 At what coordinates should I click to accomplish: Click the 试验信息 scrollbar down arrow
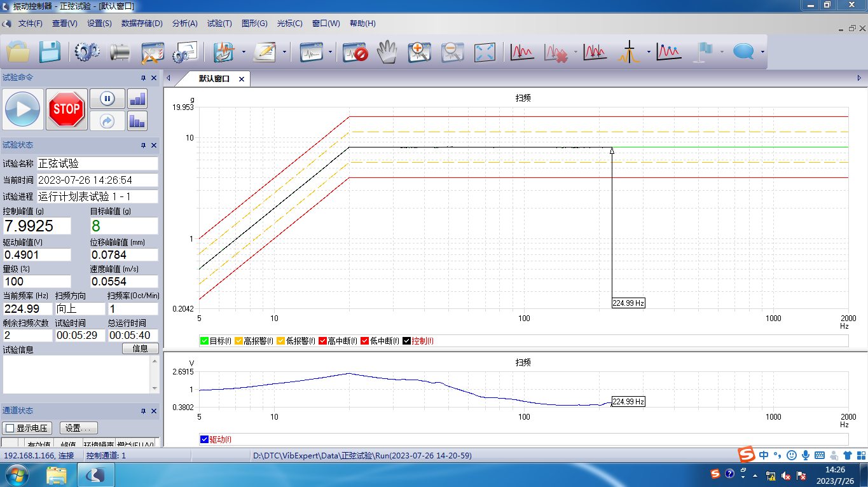click(x=155, y=388)
